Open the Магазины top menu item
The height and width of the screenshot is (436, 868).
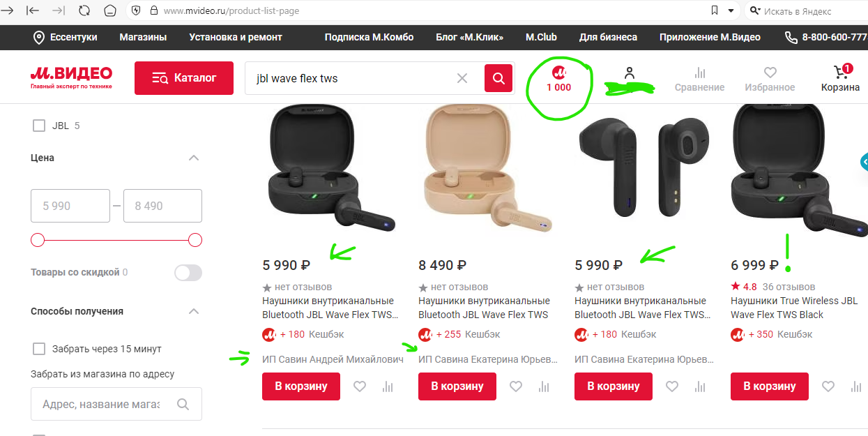[x=143, y=37]
